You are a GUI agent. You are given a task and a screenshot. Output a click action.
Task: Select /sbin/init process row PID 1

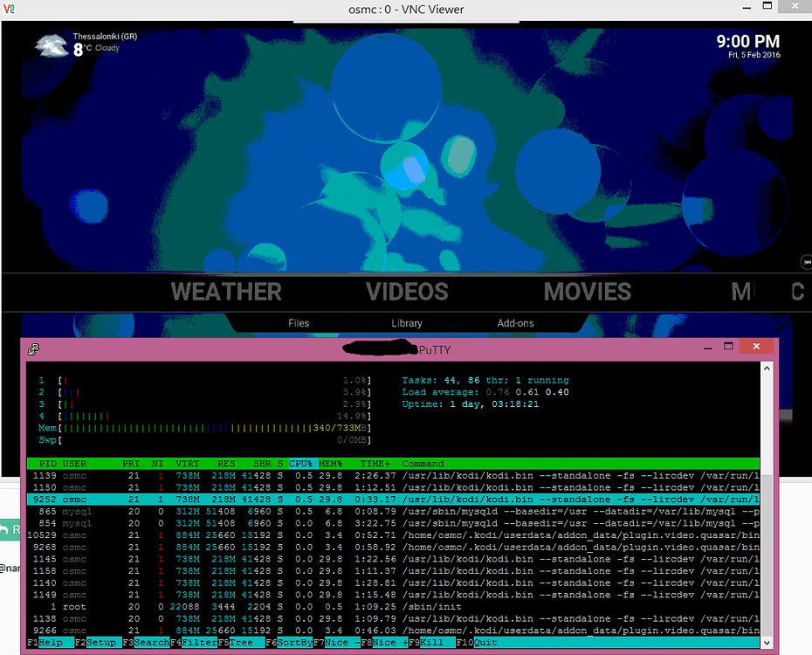[393, 606]
